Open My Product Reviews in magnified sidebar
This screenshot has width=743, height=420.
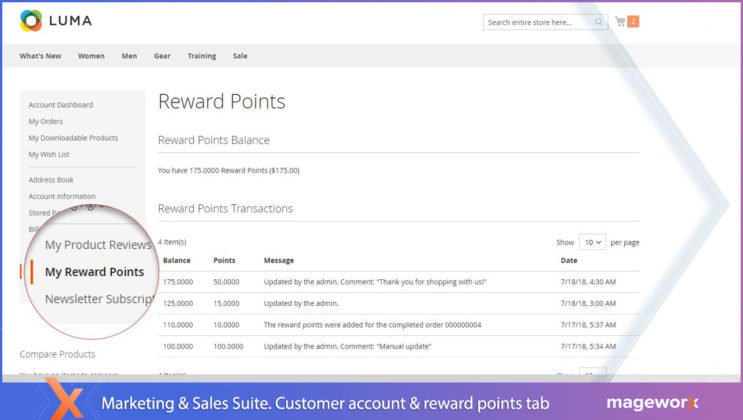click(x=98, y=245)
